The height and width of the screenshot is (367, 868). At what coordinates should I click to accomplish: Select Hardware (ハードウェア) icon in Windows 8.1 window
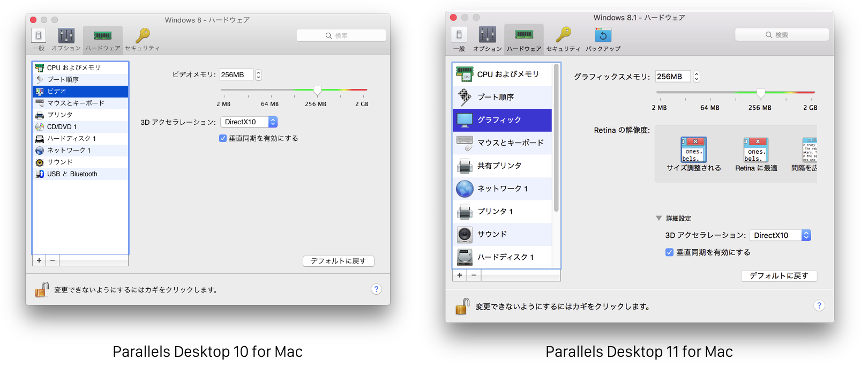click(x=524, y=39)
